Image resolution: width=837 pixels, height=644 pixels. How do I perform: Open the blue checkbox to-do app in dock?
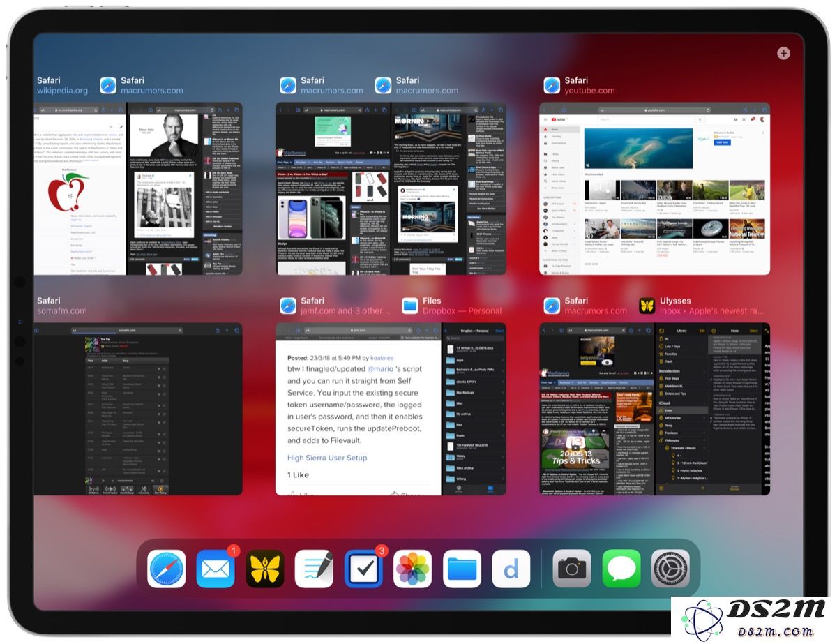coord(363,569)
